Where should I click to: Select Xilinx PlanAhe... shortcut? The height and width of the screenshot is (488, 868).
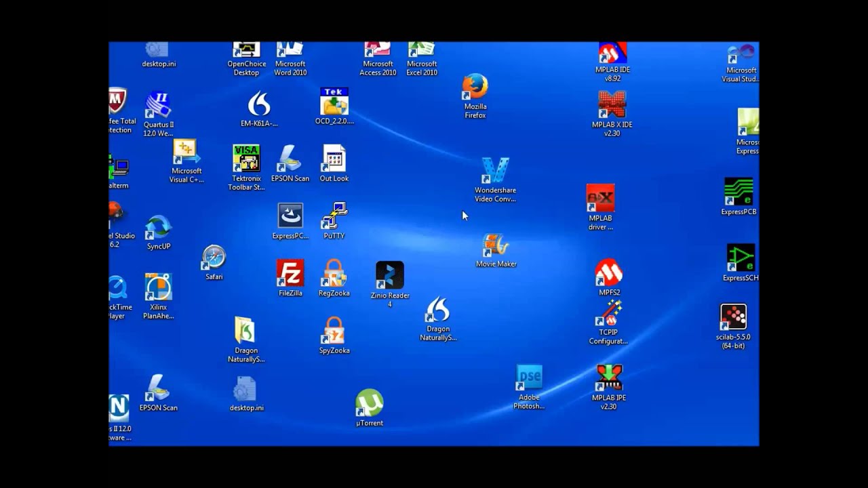pyautogui.click(x=158, y=296)
